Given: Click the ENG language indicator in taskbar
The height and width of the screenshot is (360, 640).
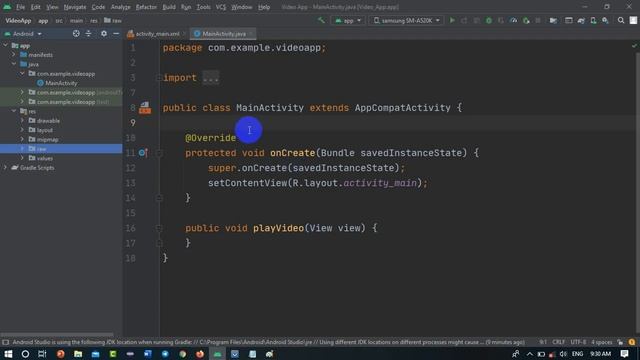Looking at the screenshot, I should coord(577,353).
